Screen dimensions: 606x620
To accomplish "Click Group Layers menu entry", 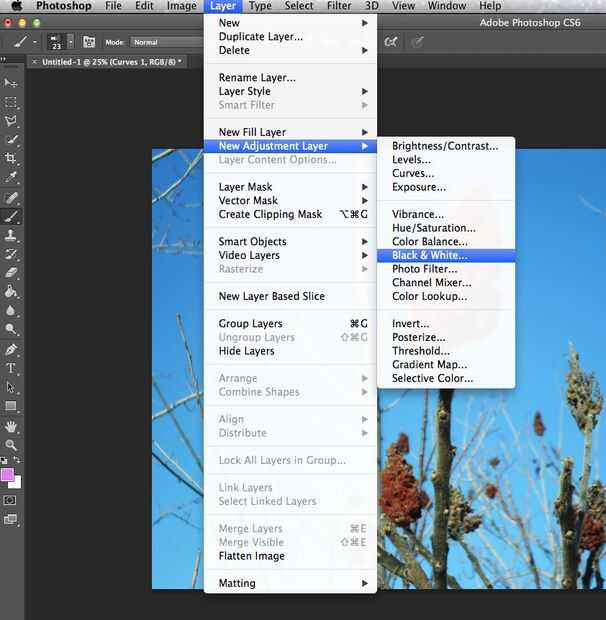I will (x=290, y=323).
